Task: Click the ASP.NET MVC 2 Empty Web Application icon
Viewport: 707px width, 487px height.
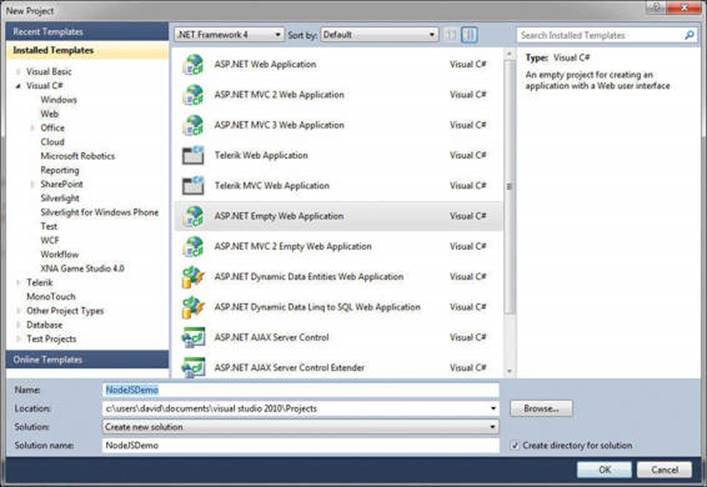Action: tap(193, 246)
